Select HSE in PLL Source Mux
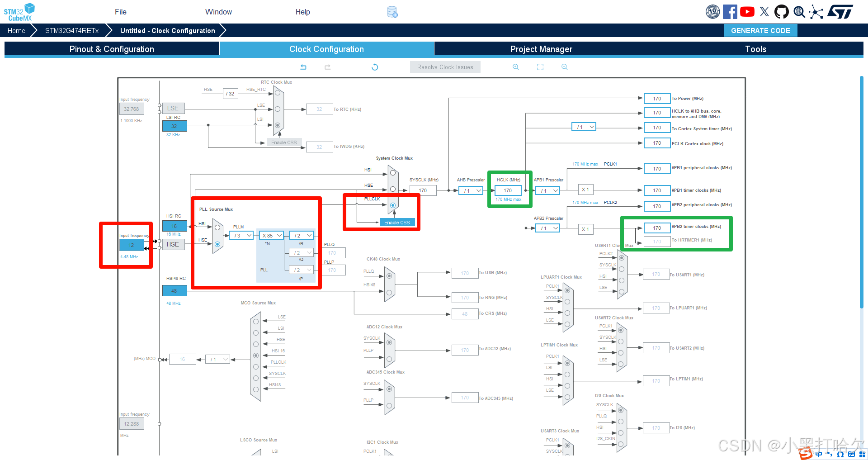Viewport: 868px width, 460px height. point(217,244)
